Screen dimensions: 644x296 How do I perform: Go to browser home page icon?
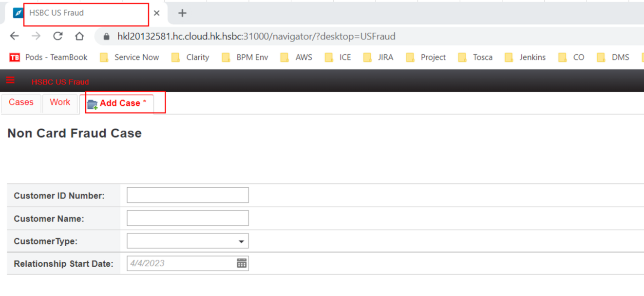[79, 36]
